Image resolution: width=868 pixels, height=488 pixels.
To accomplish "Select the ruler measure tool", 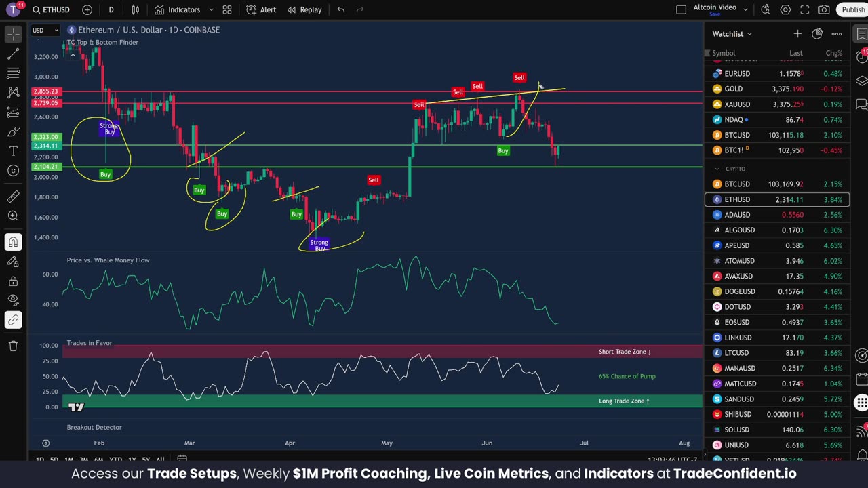I will (x=13, y=197).
